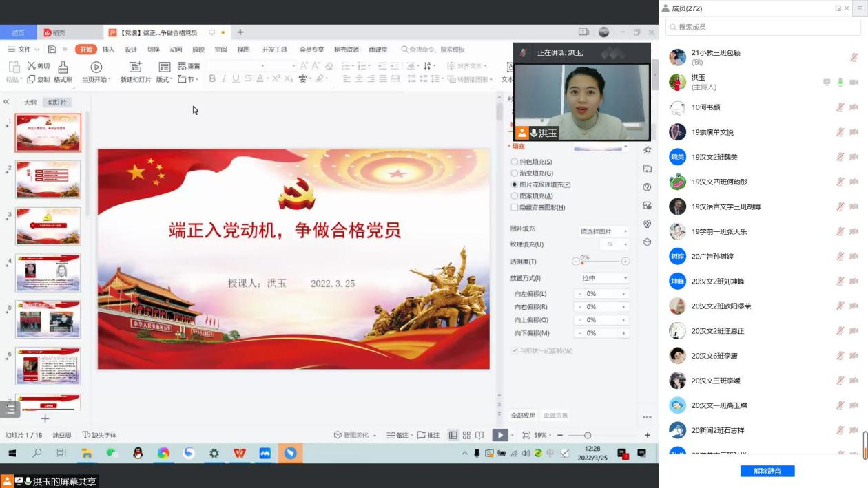This screenshot has width=868, height=488.
Task: Increase 向左偏移(L) offset with plus stepper
Action: point(624,294)
